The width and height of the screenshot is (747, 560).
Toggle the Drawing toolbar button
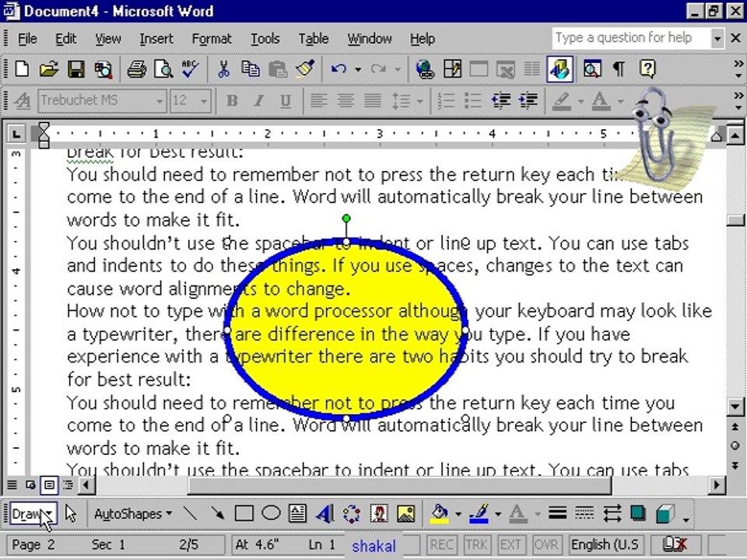click(559, 69)
